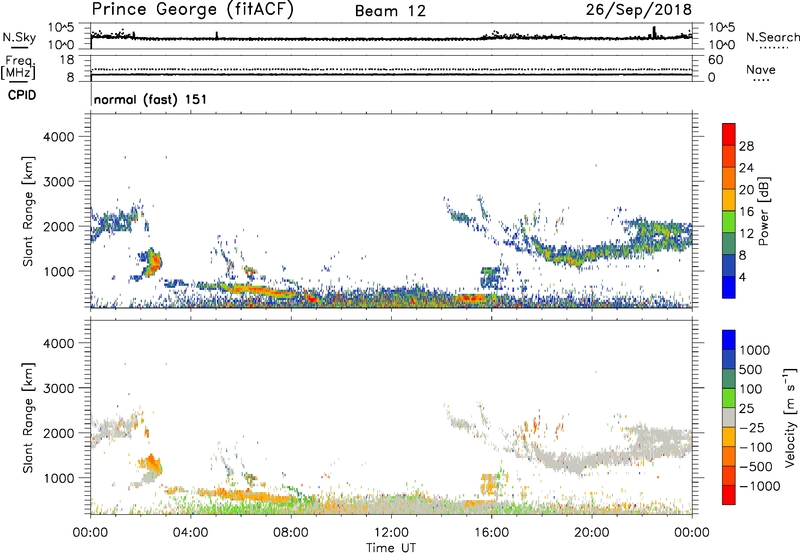Click the 'Beam 12' label
This screenshot has width=800, height=554.
click(x=390, y=11)
